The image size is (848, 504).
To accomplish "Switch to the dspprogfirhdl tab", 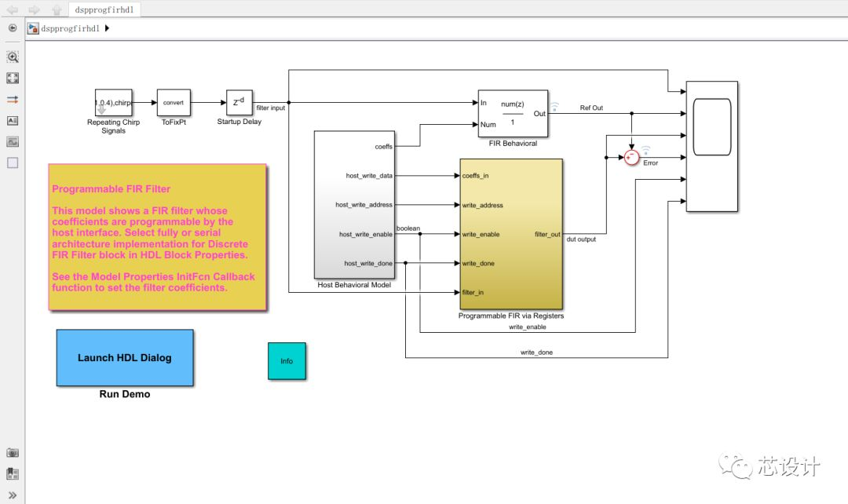I will click(105, 9).
